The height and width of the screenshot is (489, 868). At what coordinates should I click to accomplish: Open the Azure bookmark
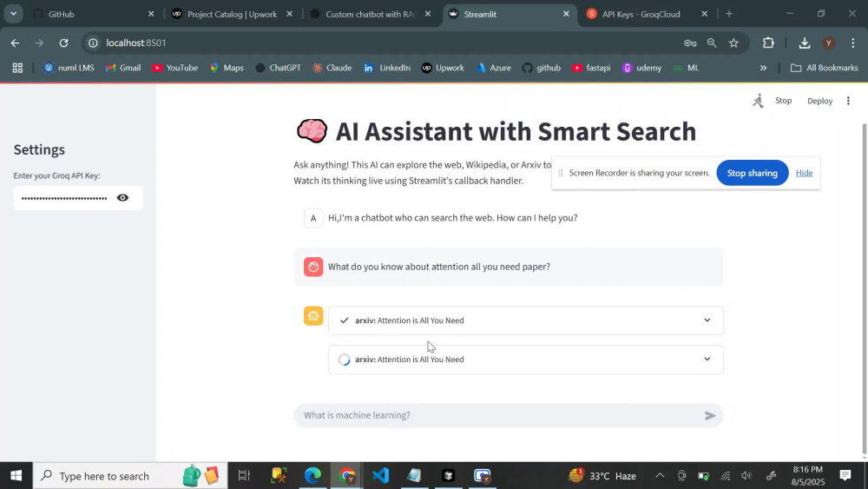[494, 68]
